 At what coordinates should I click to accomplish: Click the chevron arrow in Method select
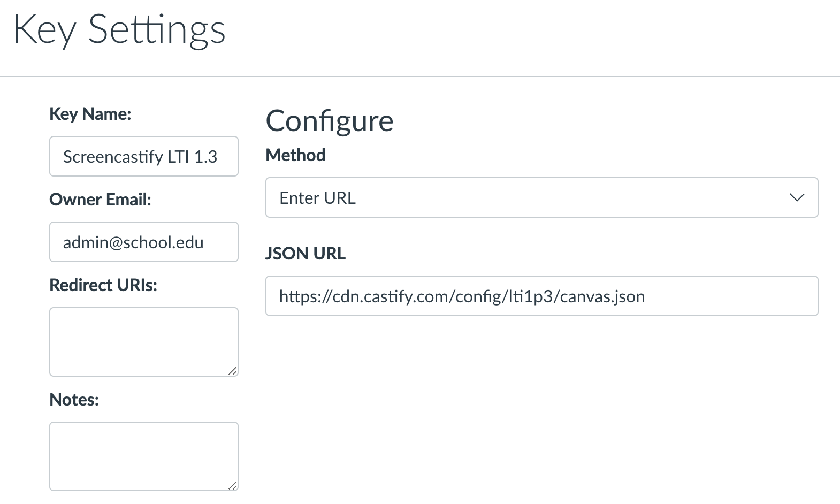pos(797,197)
